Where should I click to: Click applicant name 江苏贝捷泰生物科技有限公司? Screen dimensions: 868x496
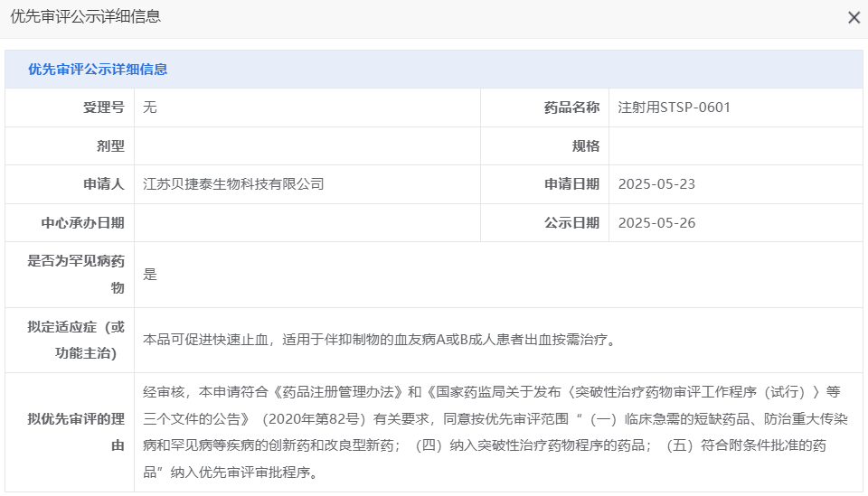pos(233,184)
